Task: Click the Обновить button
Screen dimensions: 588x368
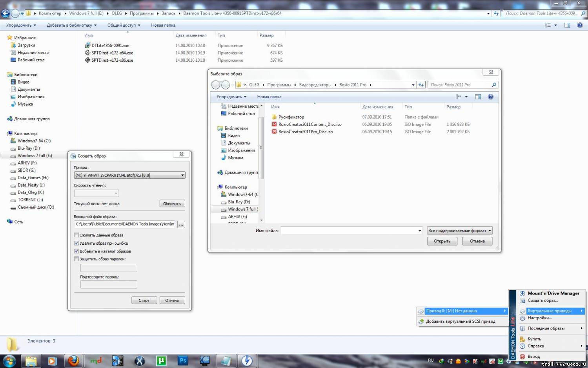Action: pyautogui.click(x=172, y=203)
